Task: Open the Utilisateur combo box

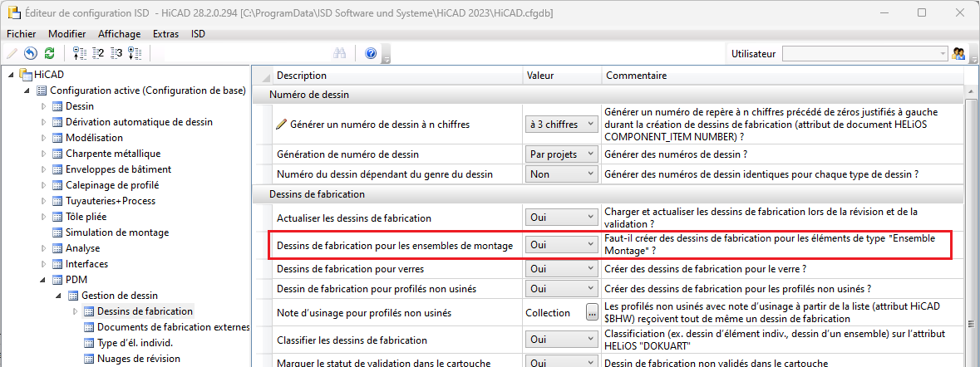Action: [865, 54]
